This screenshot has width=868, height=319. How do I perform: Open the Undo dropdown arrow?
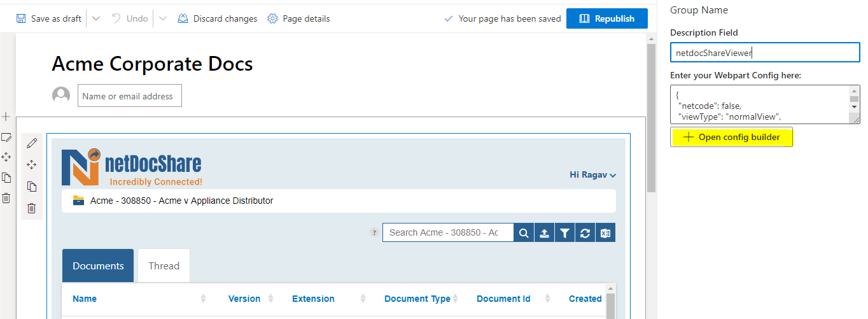[x=162, y=18]
